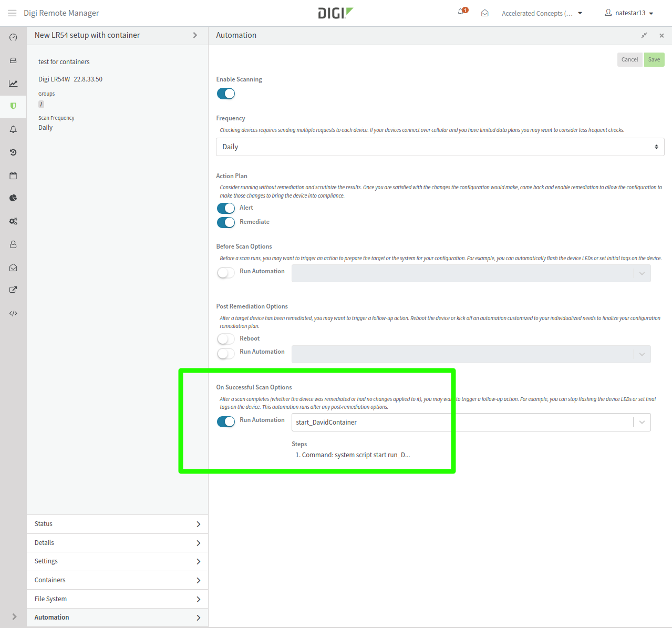This screenshot has height=628, width=672.
Task: Click the Digi LR54W 22.8.33.50 device text
Action: click(x=70, y=79)
